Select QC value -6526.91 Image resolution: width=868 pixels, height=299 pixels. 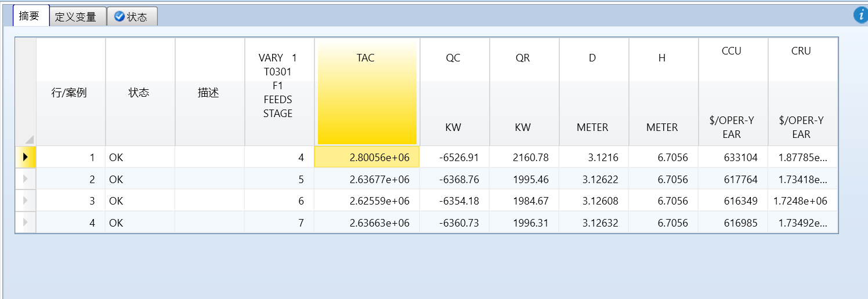[454, 157]
